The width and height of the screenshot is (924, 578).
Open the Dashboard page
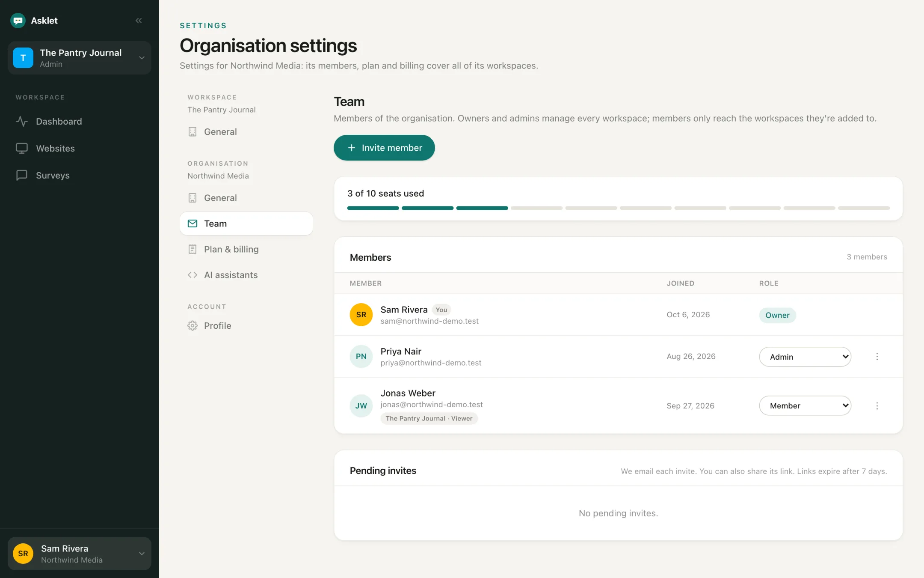80,122
